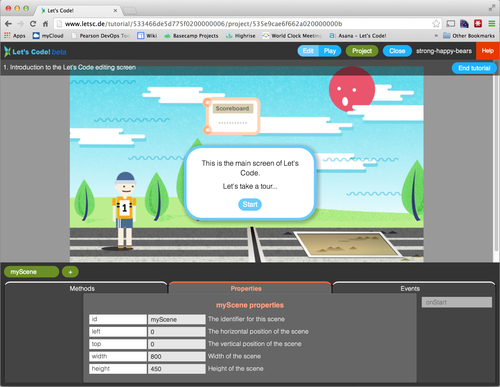Click the screen cast icon in toolbar

coord(451,24)
